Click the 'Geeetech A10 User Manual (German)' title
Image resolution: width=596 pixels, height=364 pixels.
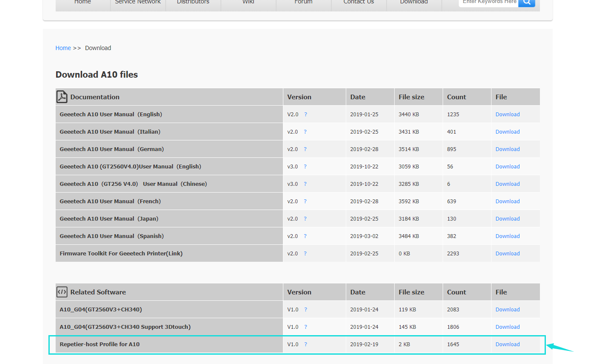point(112,149)
